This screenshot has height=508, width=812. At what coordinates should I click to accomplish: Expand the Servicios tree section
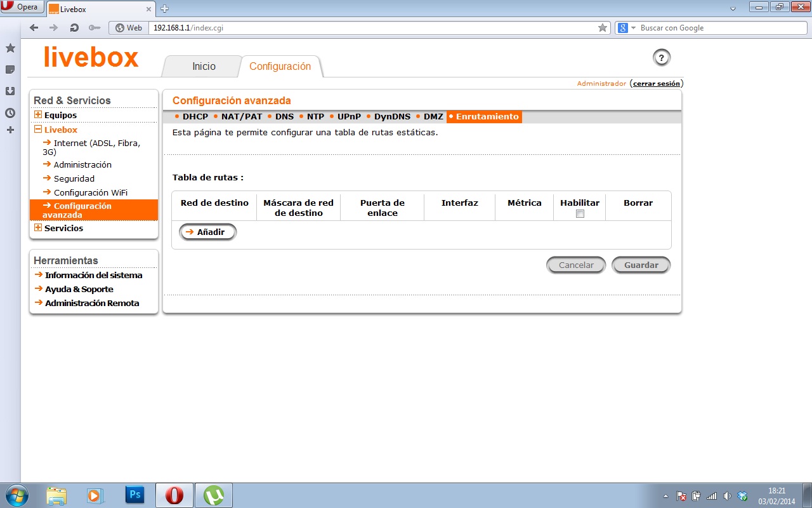38,228
